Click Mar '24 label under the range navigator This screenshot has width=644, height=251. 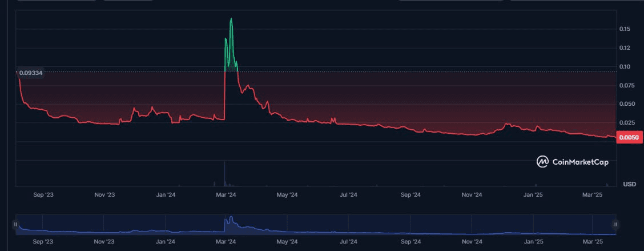point(226,242)
